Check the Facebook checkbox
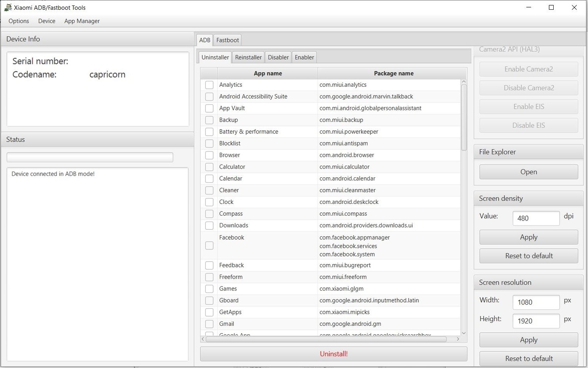Viewport: 588px width, 368px height. coord(209,245)
